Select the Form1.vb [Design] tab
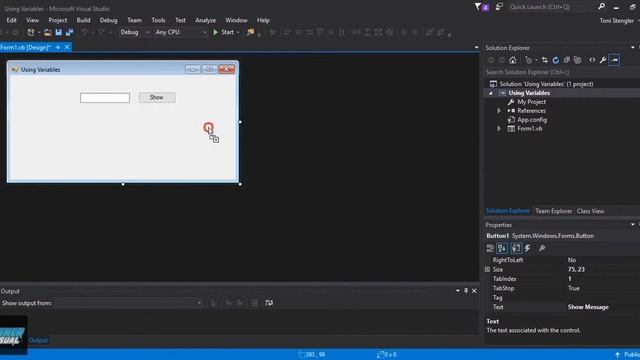Image resolution: width=640 pixels, height=360 pixels. click(25, 47)
